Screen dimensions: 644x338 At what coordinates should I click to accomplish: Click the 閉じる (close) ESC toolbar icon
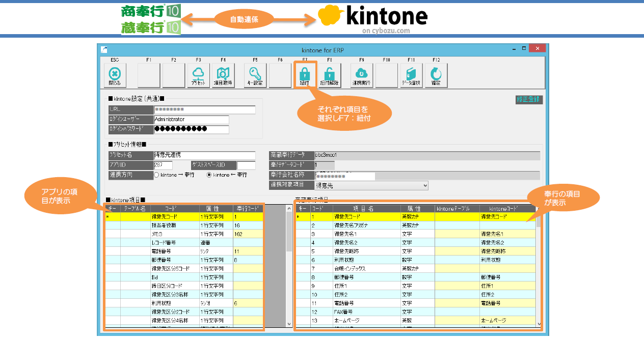(x=115, y=75)
